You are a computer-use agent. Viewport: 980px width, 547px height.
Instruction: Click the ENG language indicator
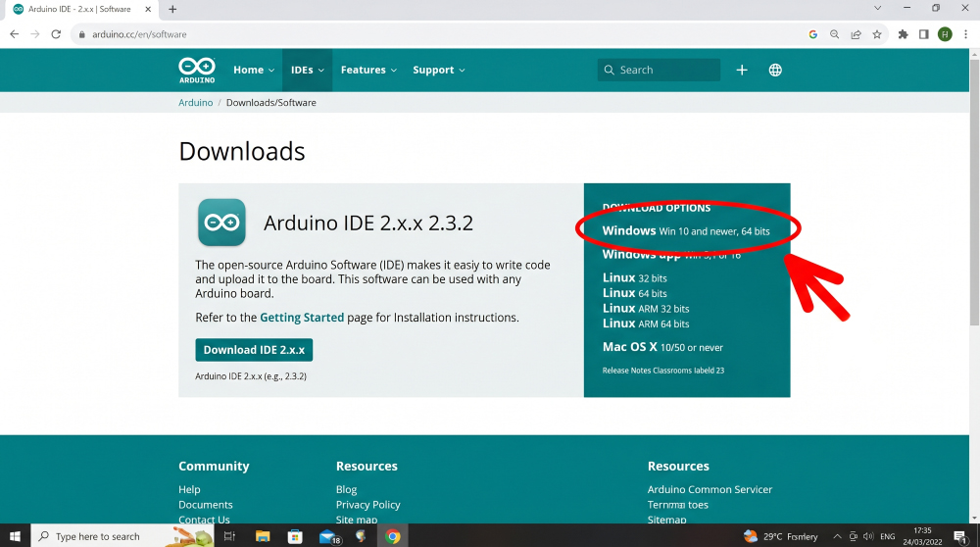pyautogui.click(x=887, y=536)
